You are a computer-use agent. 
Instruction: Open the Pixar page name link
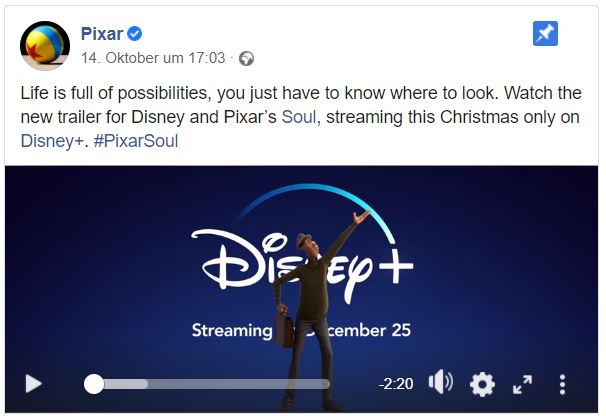coord(102,36)
